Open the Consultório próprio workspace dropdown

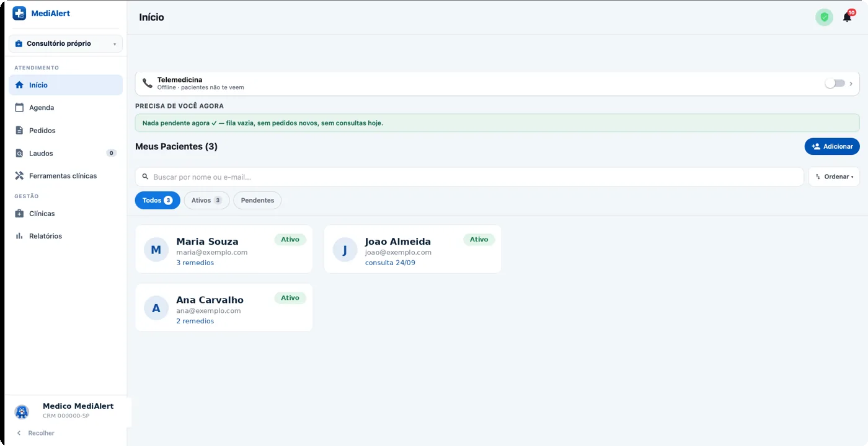[66, 44]
